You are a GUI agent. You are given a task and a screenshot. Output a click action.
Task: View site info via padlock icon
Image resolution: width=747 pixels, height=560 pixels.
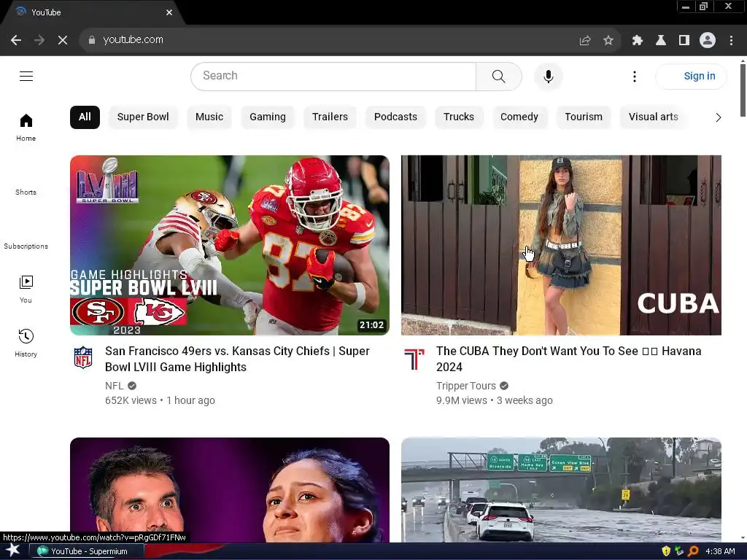pos(91,40)
